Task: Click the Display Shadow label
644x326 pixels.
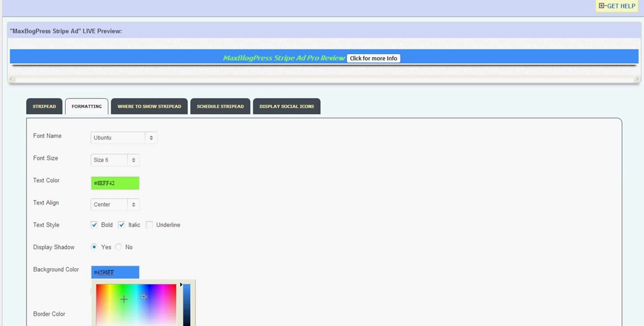Action: tap(53, 247)
